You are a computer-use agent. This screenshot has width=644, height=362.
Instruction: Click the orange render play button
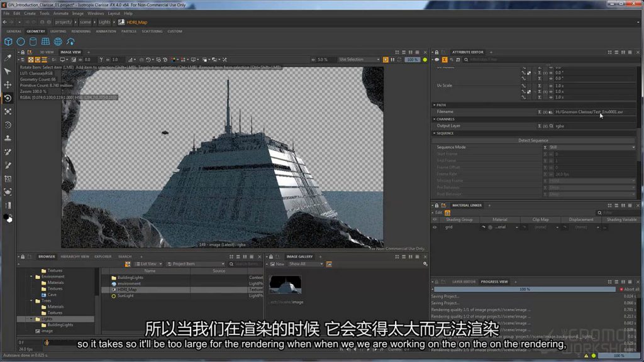click(x=386, y=60)
